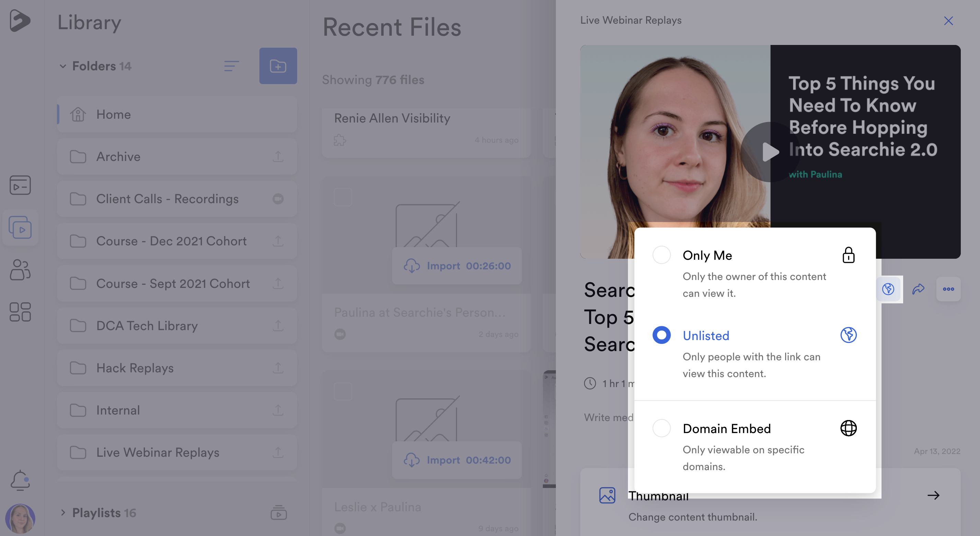Open Course - Dec 2021 Cohort folder

click(177, 241)
